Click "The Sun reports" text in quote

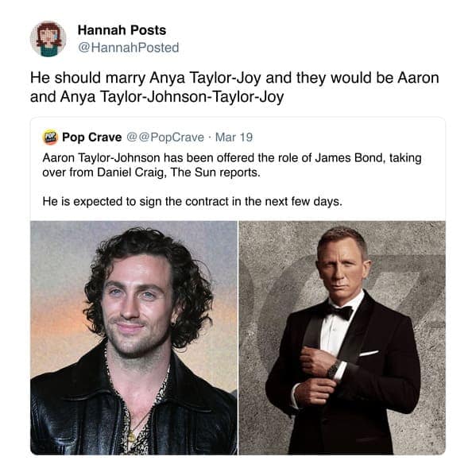click(215, 172)
